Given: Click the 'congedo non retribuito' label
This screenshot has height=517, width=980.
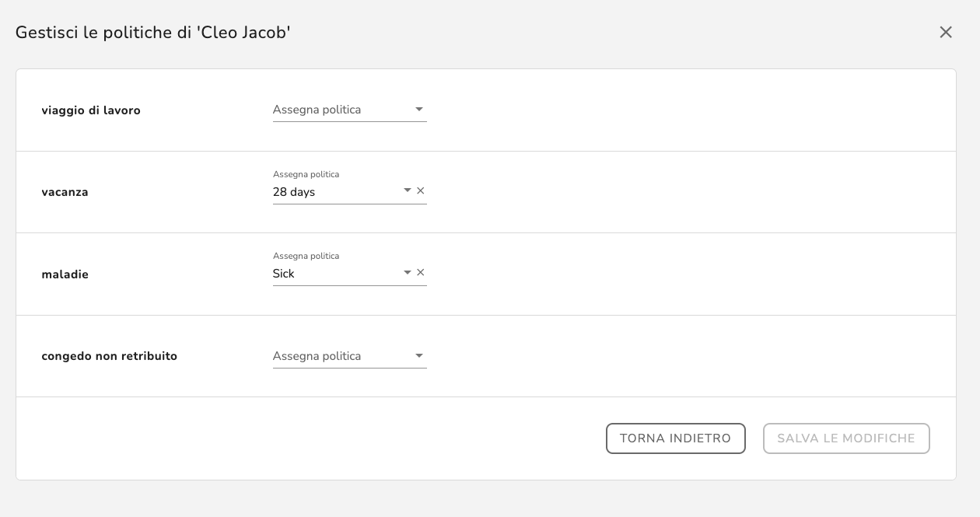Looking at the screenshot, I should click(x=110, y=356).
